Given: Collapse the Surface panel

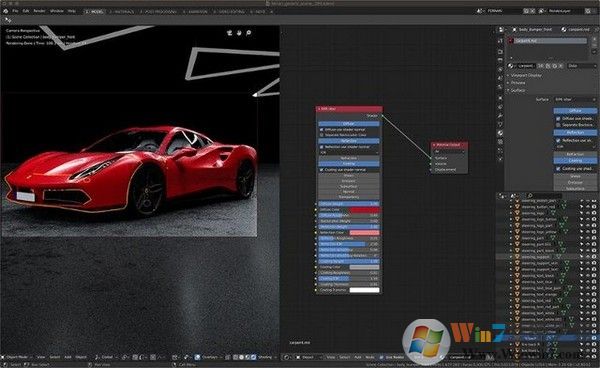Looking at the screenshot, I should tap(517, 90).
